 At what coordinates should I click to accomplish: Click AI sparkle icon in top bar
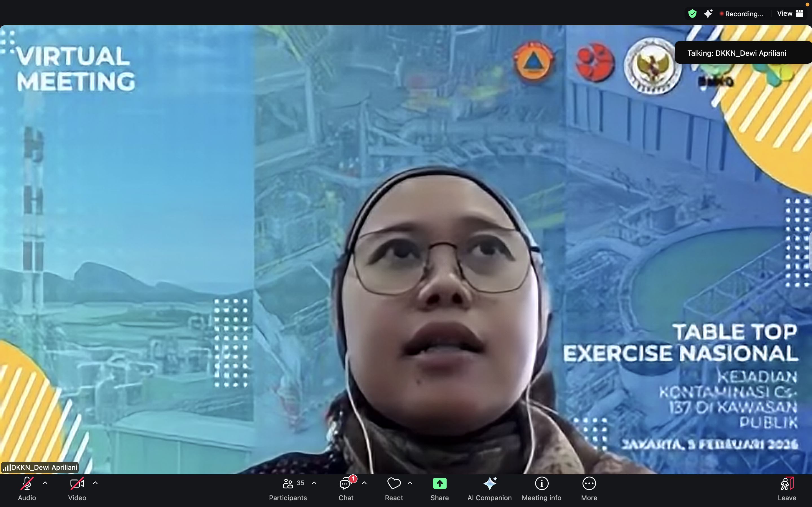pyautogui.click(x=708, y=14)
